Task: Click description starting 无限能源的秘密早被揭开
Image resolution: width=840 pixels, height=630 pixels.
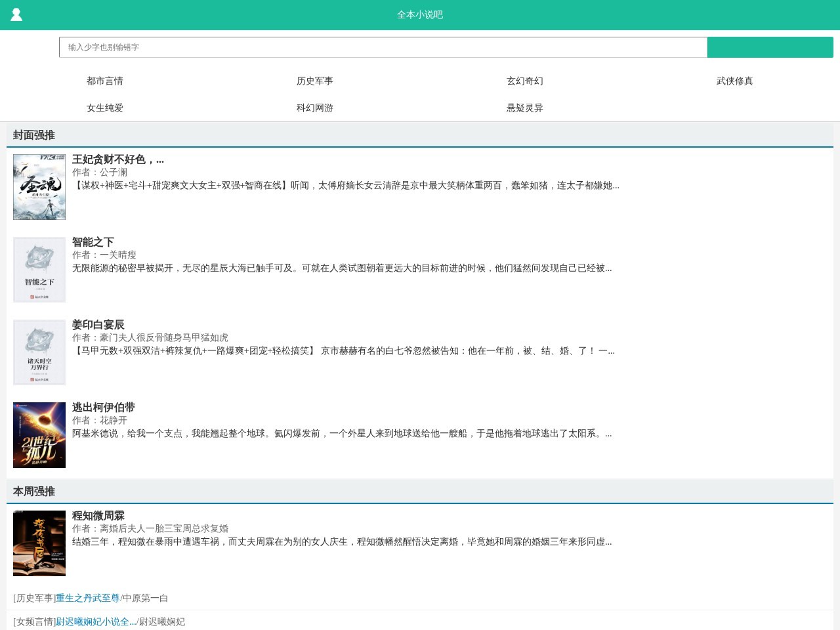Action: [342, 268]
